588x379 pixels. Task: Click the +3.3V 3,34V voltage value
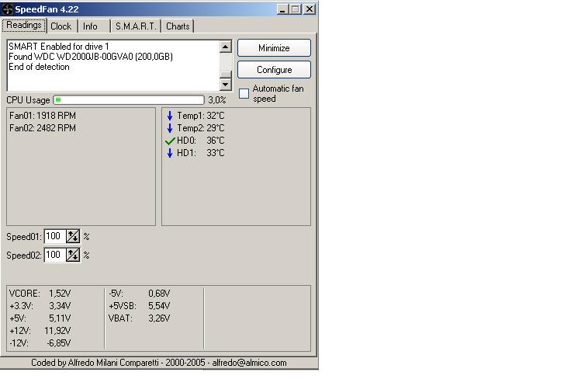click(60, 306)
